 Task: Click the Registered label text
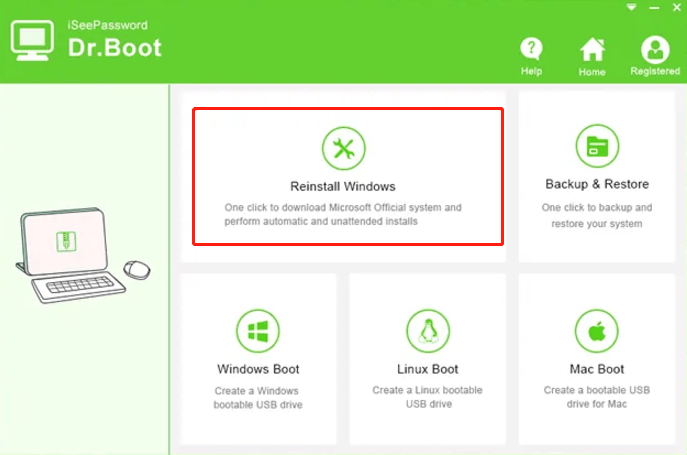click(655, 71)
